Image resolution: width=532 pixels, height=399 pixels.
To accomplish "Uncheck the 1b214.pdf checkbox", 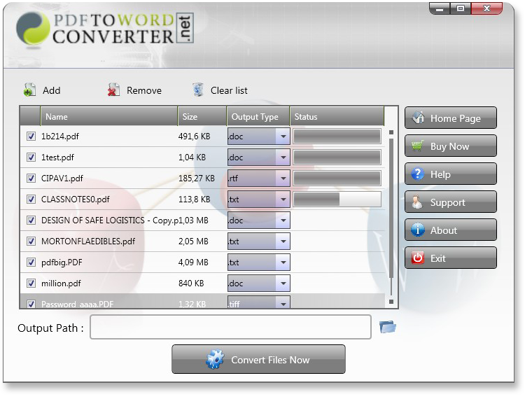I will [x=31, y=136].
